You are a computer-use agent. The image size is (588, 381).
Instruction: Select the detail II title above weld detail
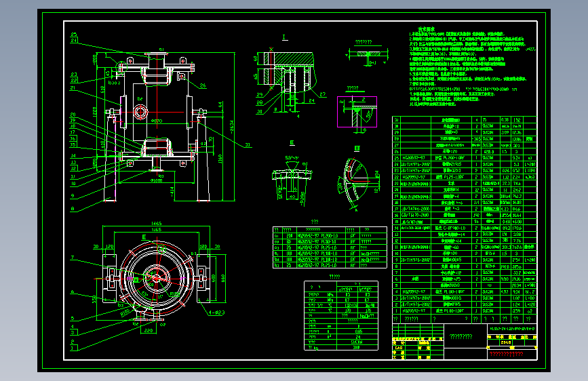[x=292, y=142]
